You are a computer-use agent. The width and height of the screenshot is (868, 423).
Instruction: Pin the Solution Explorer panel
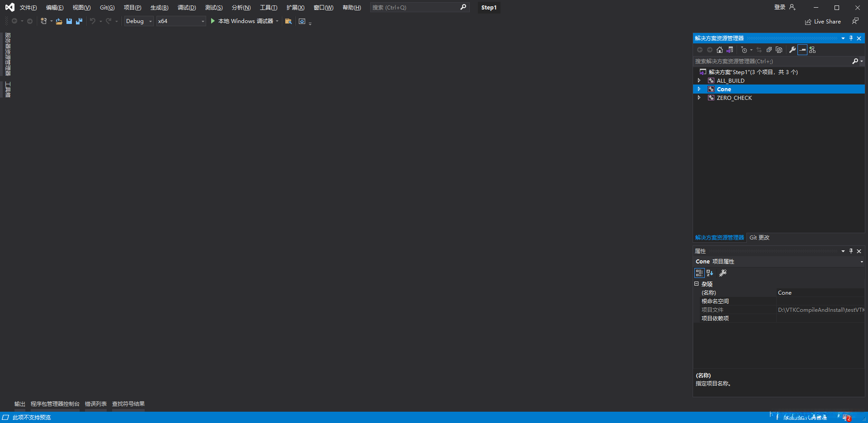(x=851, y=38)
